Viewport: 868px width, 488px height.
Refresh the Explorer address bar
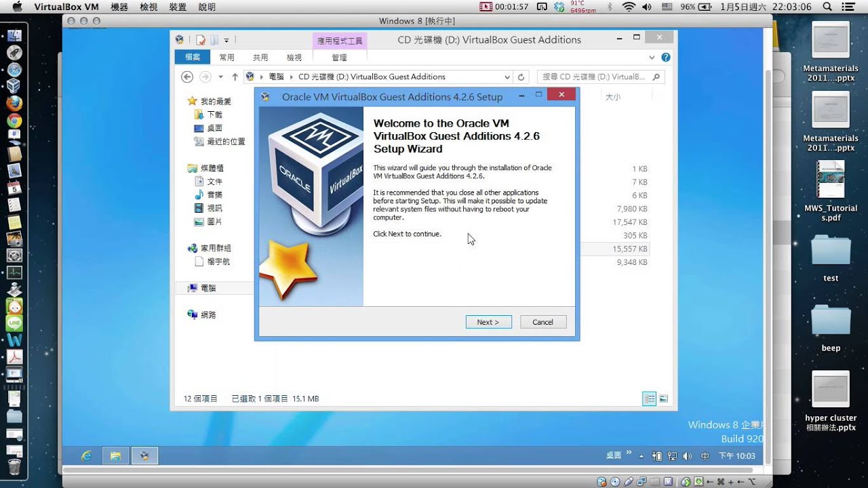point(521,77)
